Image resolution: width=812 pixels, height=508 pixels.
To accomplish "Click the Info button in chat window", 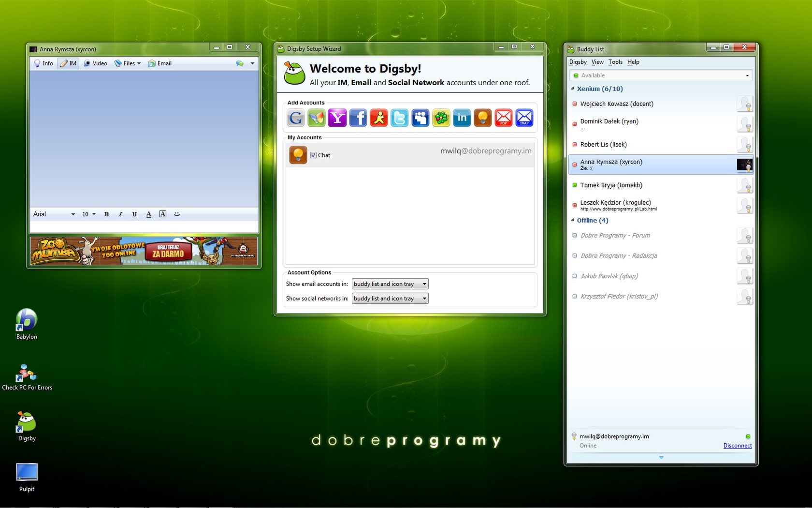I will [43, 63].
